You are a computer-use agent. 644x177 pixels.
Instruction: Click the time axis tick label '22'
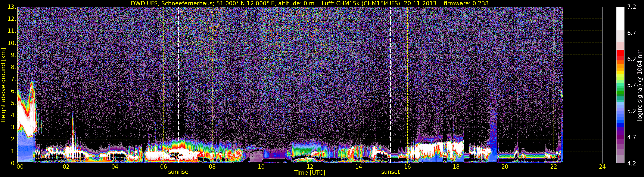554,167
